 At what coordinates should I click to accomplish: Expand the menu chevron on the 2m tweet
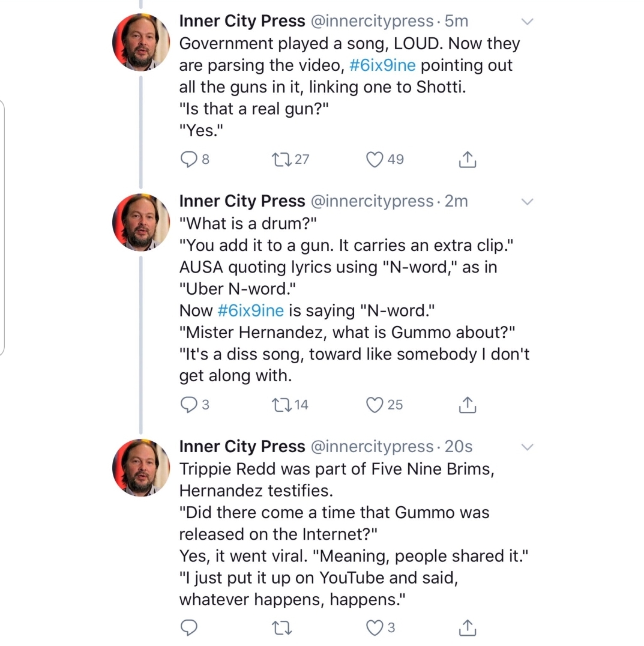(x=527, y=201)
